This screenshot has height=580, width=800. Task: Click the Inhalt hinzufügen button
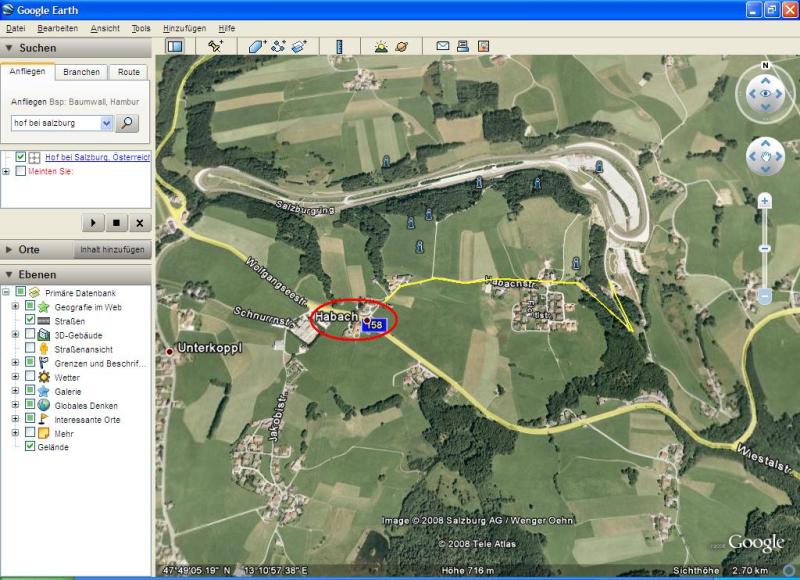click(x=112, y=250)
